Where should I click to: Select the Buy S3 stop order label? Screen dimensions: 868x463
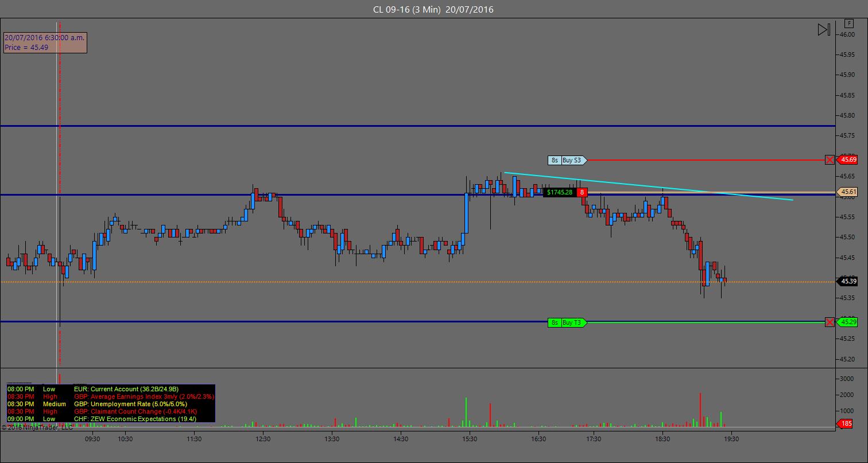pos(567,160)
